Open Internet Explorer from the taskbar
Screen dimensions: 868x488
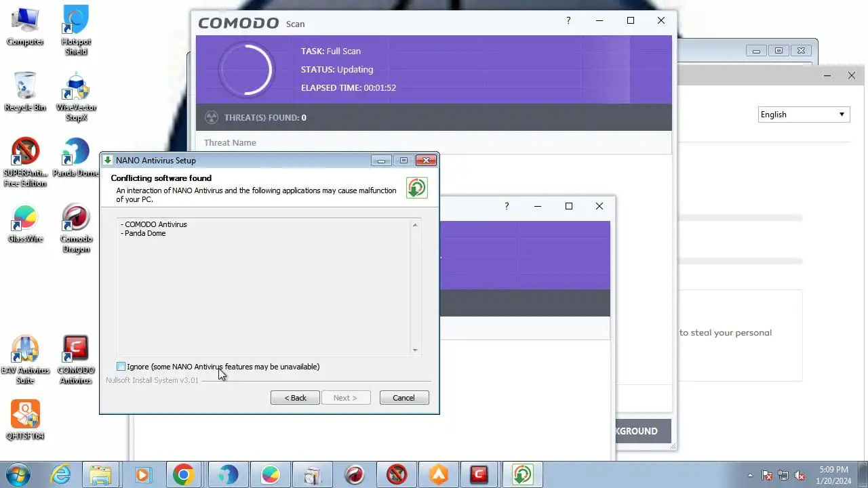(61, 474)
